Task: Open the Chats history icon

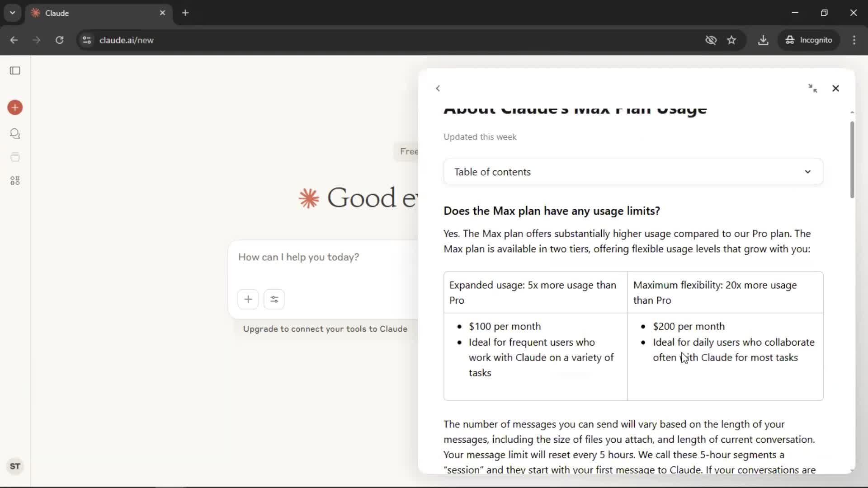Action: 15,134
